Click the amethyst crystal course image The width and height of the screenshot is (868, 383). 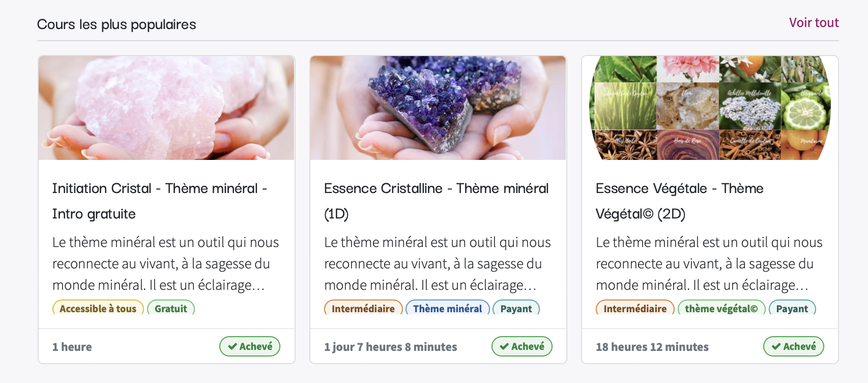(438, 108)
